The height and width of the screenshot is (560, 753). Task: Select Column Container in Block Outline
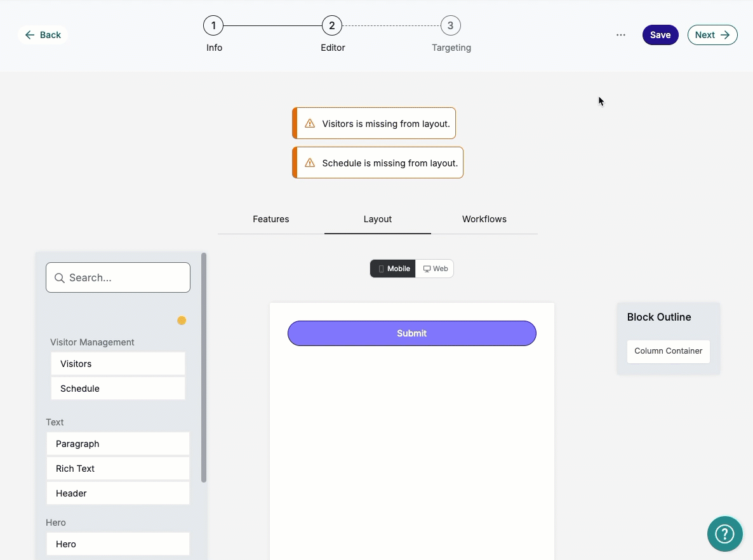click(x=669, y=351)
